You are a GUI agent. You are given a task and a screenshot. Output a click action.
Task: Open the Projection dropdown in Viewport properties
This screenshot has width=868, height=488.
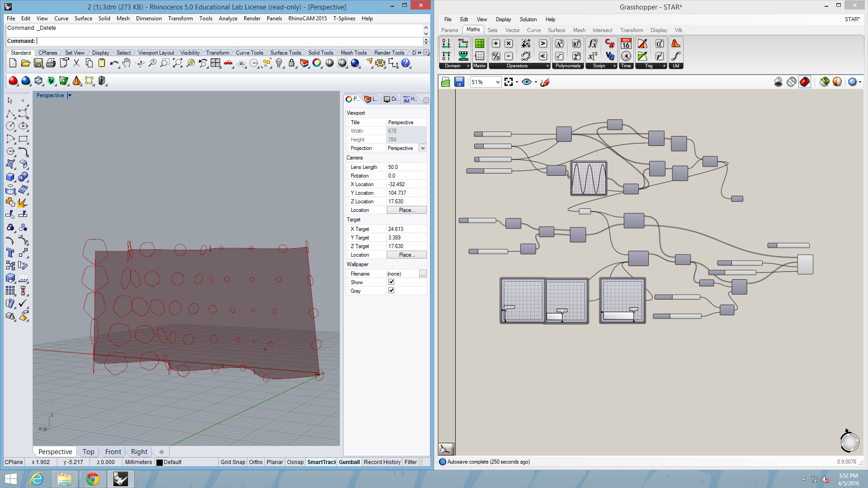(423, 148)
